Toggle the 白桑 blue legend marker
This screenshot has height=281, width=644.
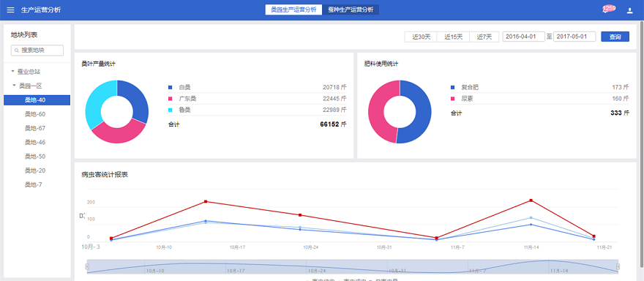pyautogui.click(x=170, y=87)
